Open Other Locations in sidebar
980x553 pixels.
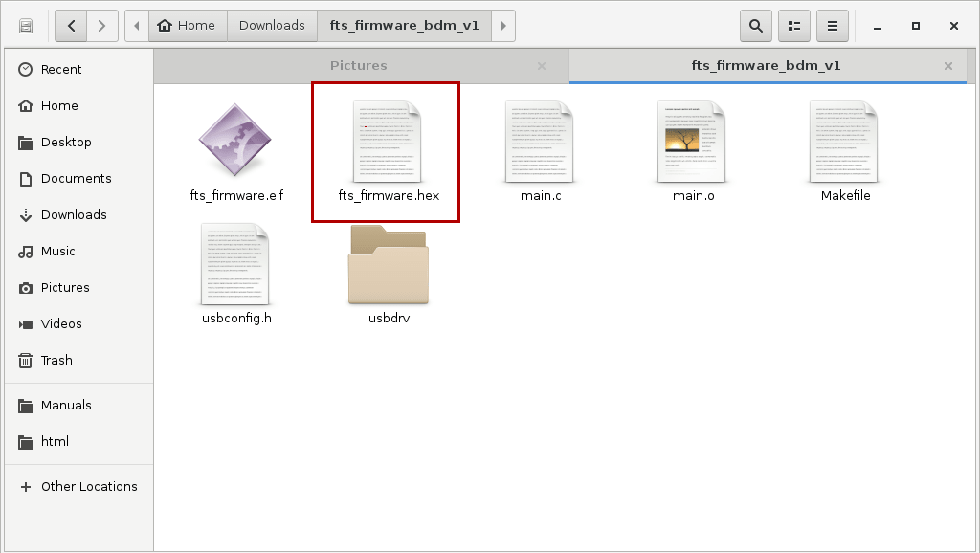(x=89, y=487)
